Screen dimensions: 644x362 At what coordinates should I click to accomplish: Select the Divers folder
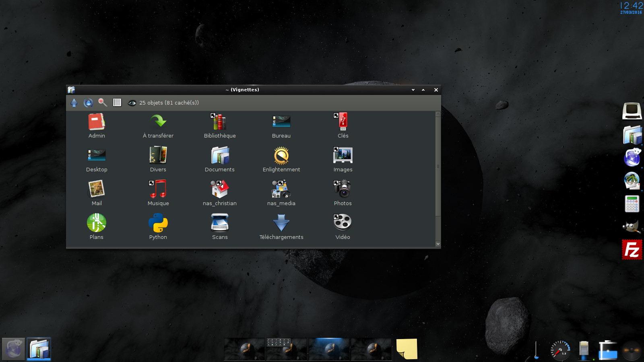pyautogui.click(x=158, y=160)
